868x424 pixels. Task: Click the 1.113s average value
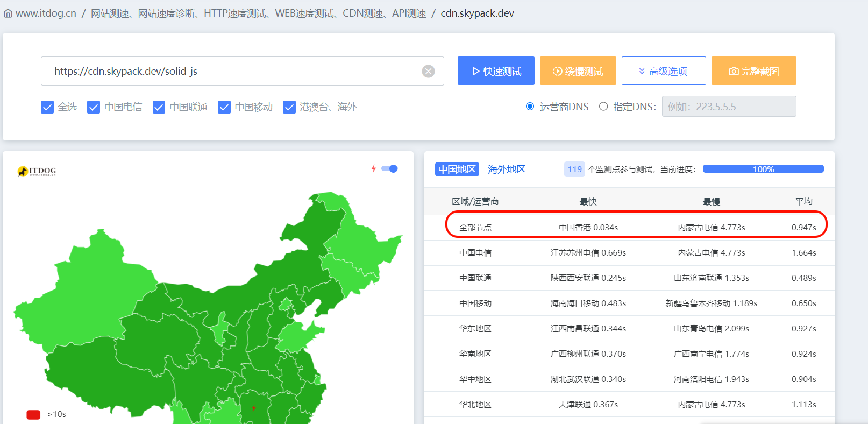804,404
